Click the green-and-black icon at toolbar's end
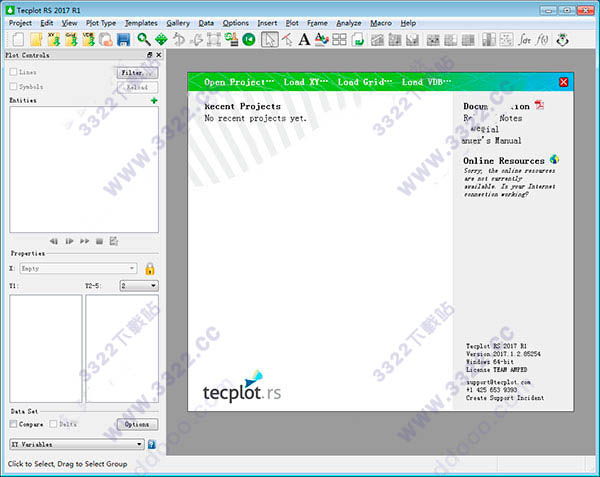600x477 pixels. (x=562, y=40)
